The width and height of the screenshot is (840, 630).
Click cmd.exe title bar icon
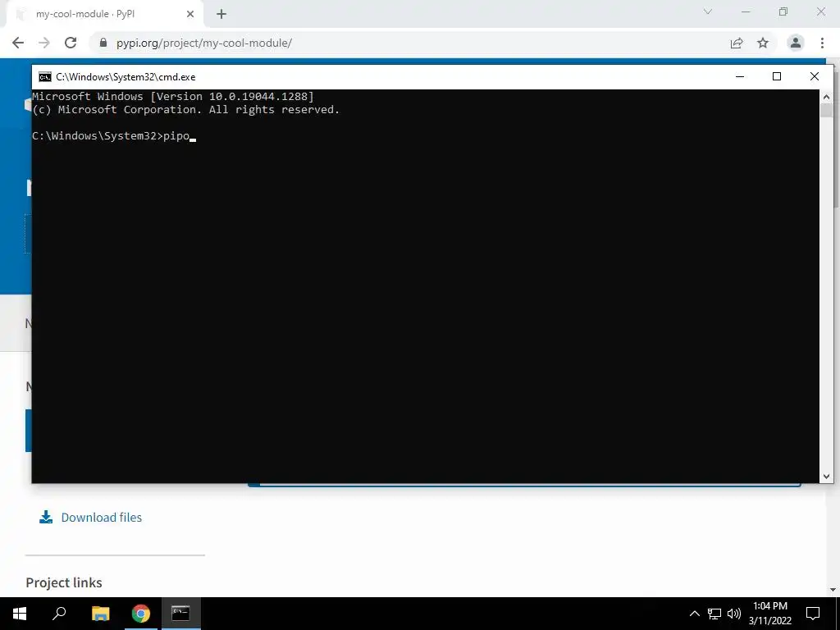pyautogui.click(x=45, y=76)
